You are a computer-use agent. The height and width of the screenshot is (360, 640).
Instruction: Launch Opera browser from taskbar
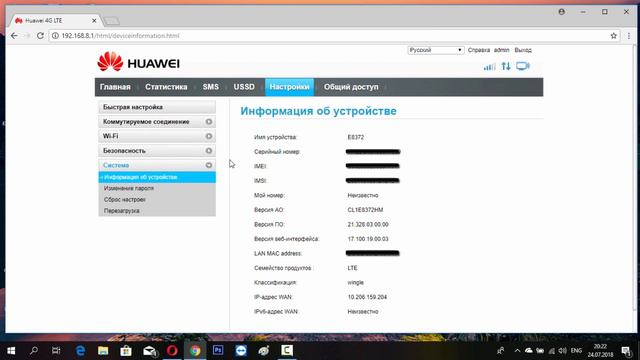[172, 351]
